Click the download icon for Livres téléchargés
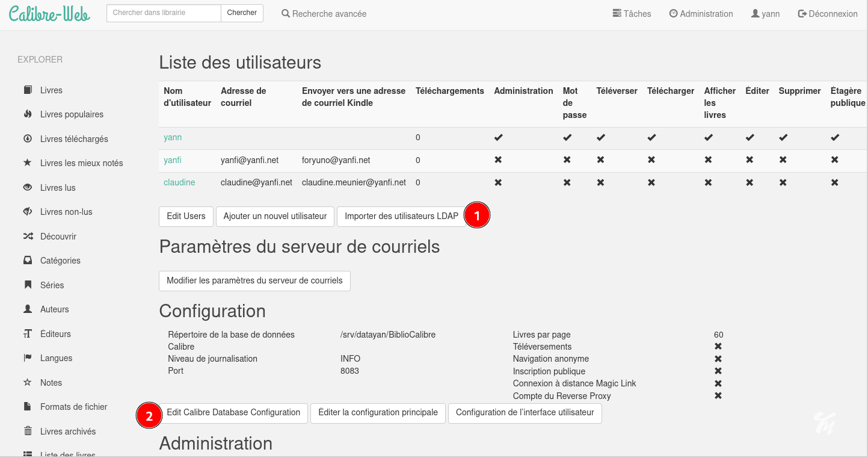Screen dimensions: 868x458 pos(28,139)
